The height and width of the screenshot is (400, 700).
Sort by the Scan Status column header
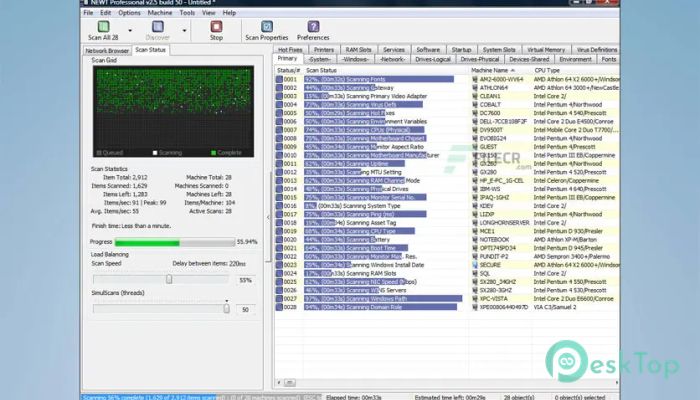[386, 71]
